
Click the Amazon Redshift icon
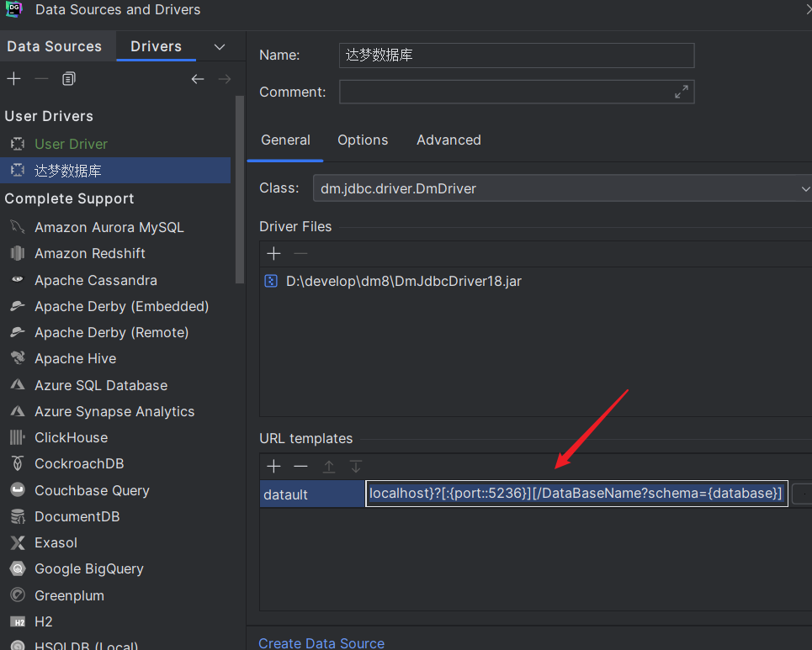coord(18,253)
